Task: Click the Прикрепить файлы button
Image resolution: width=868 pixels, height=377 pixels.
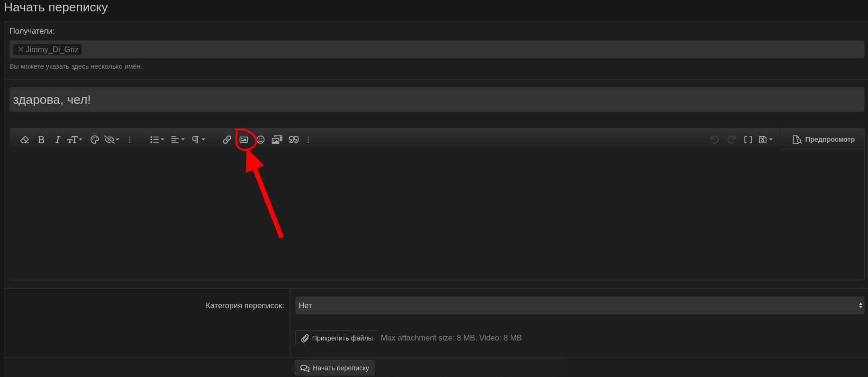Action: pyautogui.click(x=337, y=338)
